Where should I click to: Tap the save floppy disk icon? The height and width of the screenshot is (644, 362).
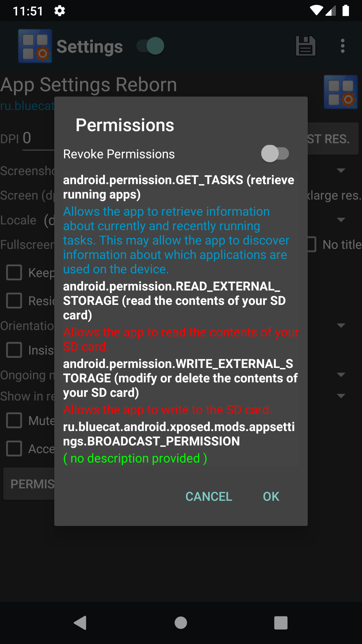coord(305,46)
